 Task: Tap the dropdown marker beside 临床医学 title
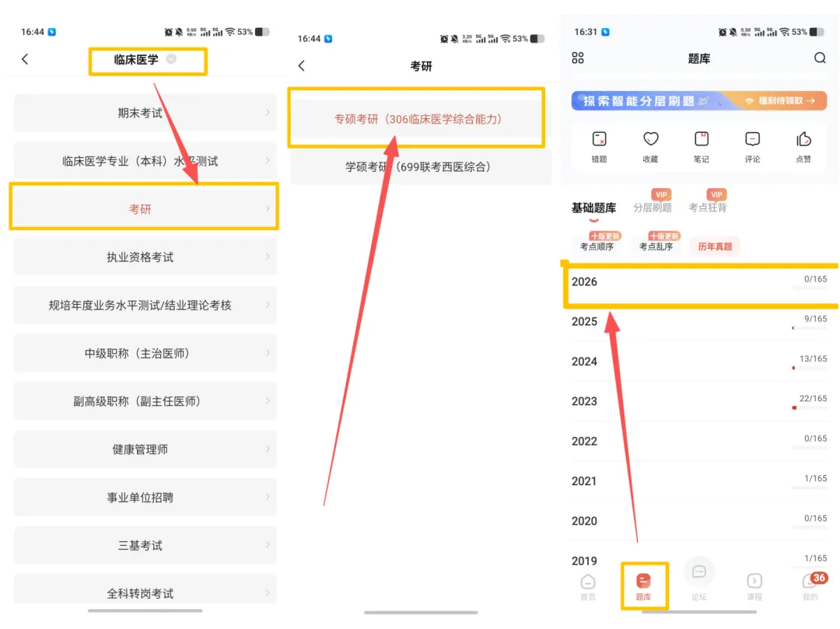click(x=171, y=58)
